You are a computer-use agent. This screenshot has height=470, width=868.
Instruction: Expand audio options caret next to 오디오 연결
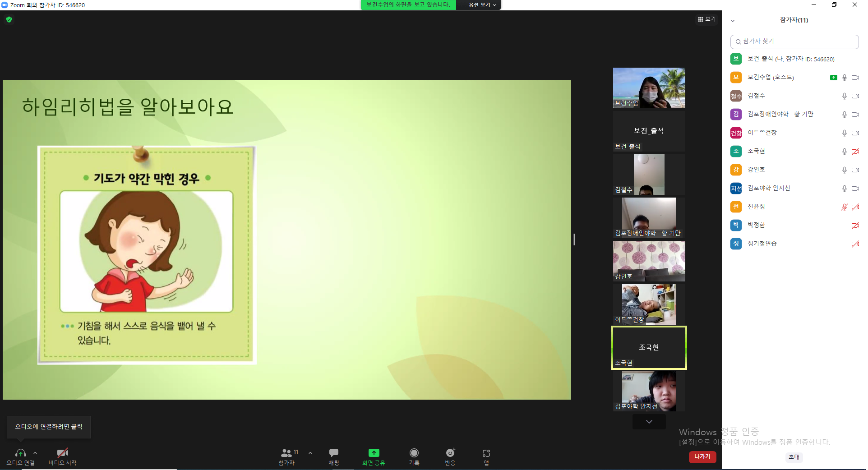click(x=35, y=453)
